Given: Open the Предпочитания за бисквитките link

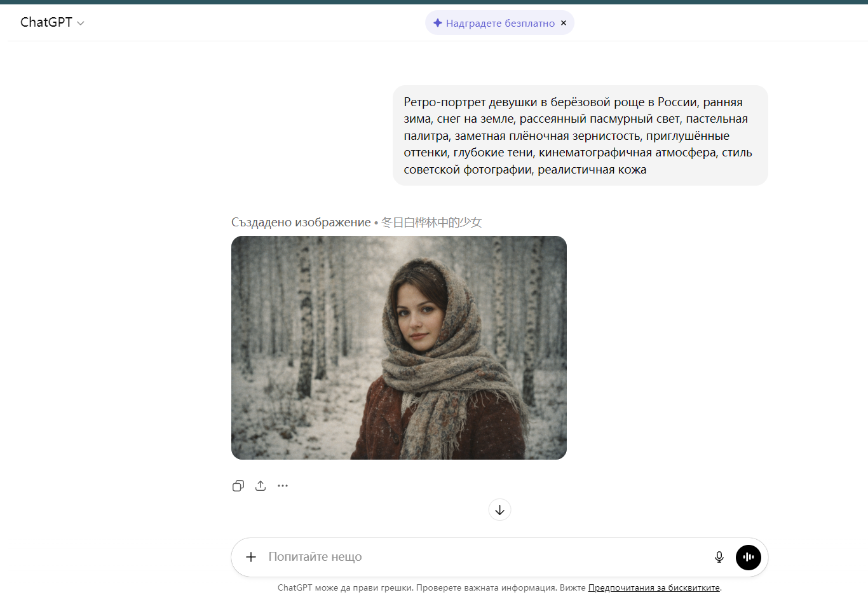Looking at the screenshot, I should [x=654, y=588].
